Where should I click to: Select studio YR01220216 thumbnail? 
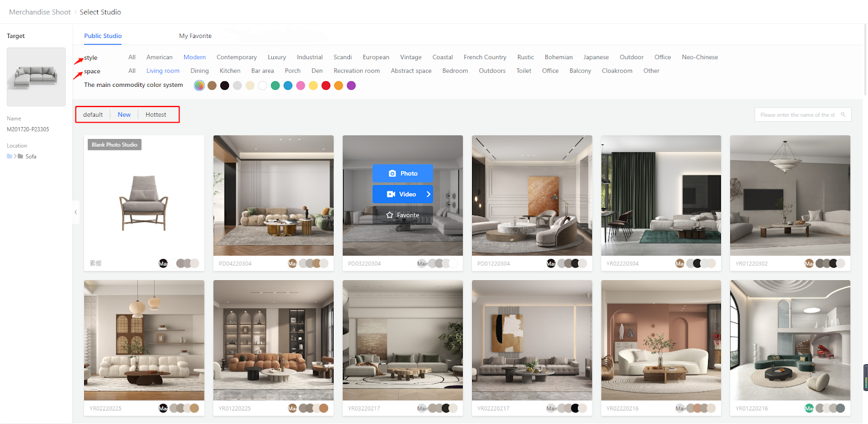coord(790,340)
